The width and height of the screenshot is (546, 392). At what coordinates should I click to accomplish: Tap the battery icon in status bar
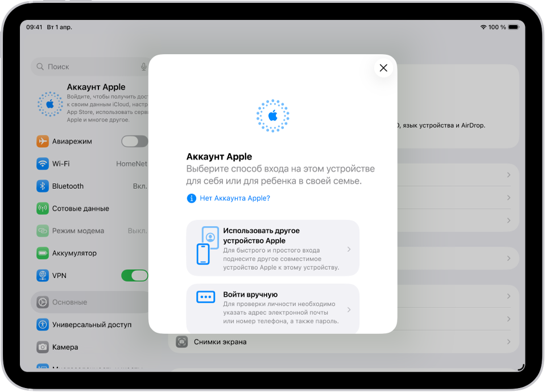514,27
